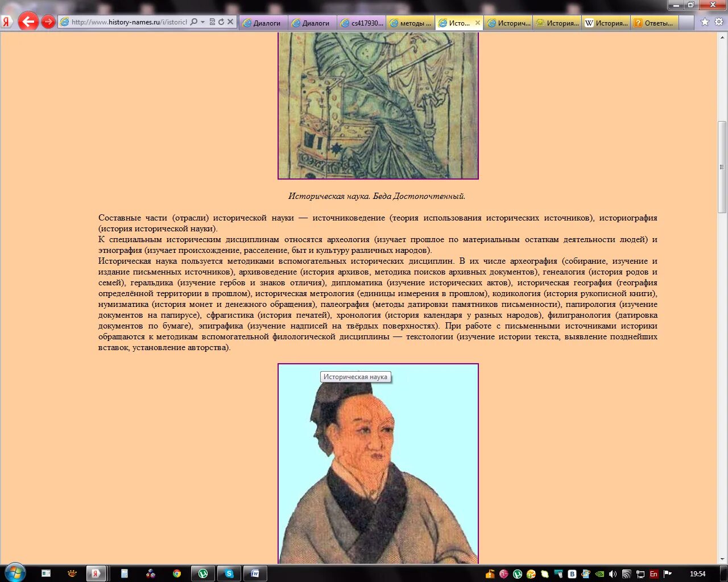Click caption 'Историческая наука. Беда Достопочтенный.'
The height and width of the screenshot is (582, 728).
pos(377,196)
